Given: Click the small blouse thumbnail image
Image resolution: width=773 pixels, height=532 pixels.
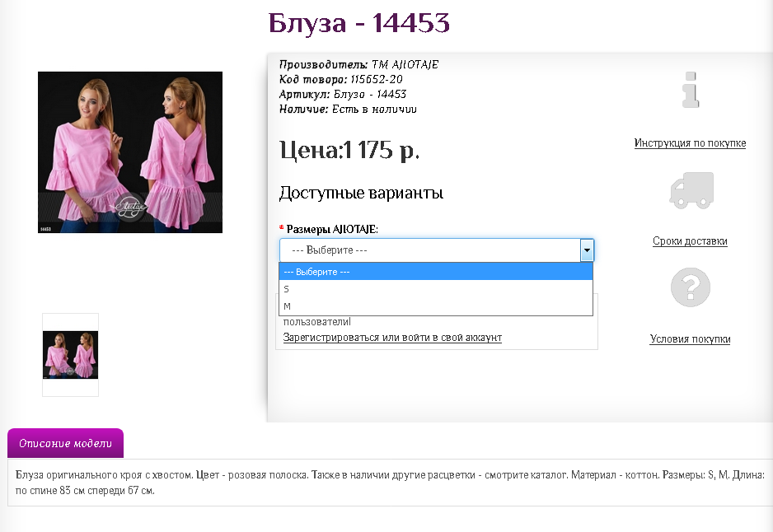Looking at the screenshot, I should tap(71, 355).
